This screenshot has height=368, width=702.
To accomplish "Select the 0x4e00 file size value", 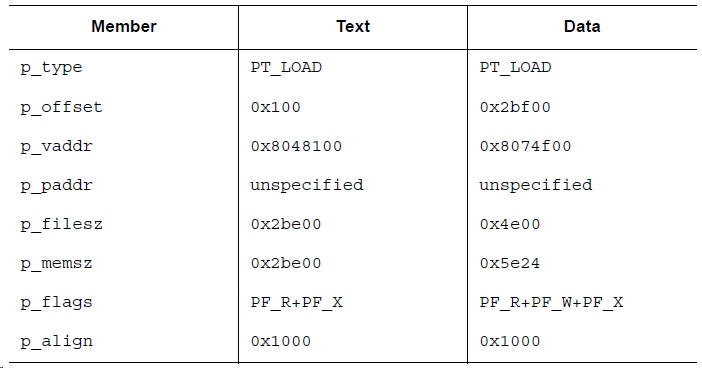I will 510,224.
